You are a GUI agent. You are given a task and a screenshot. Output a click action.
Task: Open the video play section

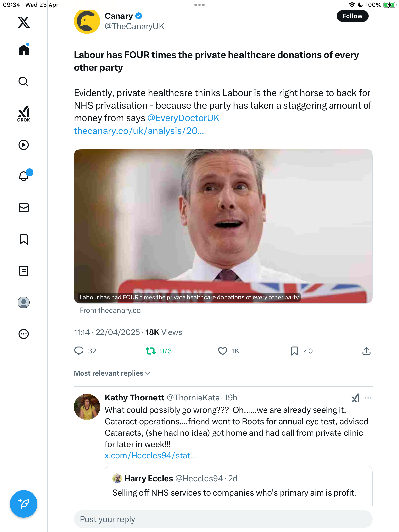click(x=24, y=145)
